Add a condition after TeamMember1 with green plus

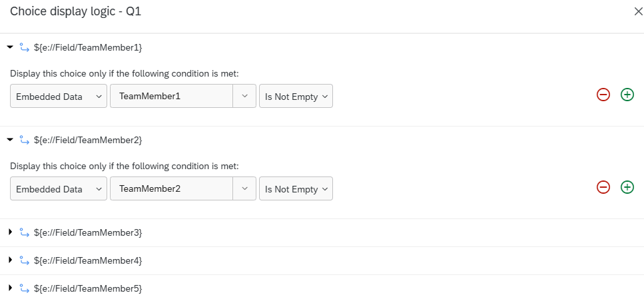click(627, 95)
